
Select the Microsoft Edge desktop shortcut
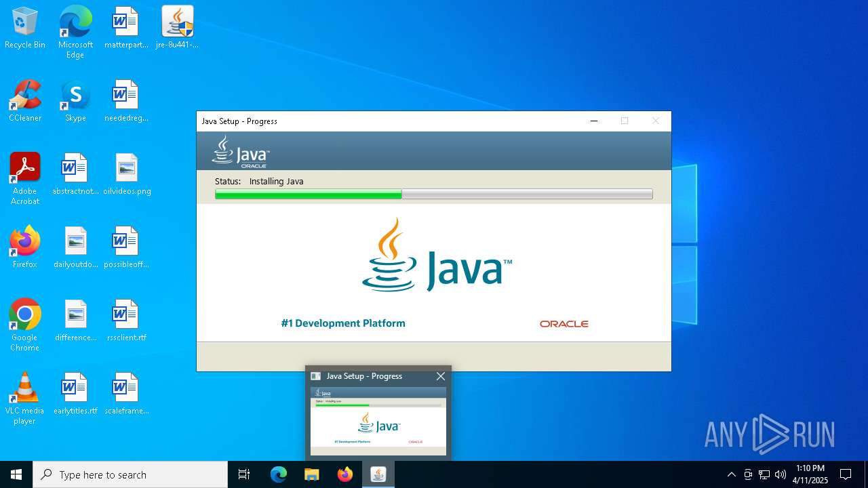tap(75, 33)
